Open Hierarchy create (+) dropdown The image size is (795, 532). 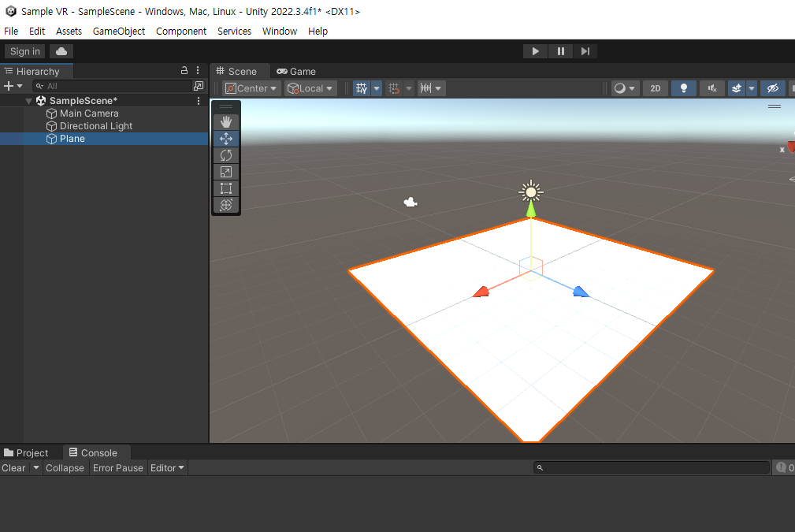pyautogui.click(x=13, y=86)
